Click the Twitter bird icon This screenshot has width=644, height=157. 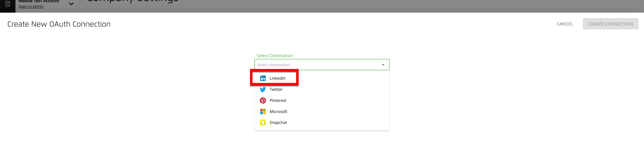tap(263, 89)
